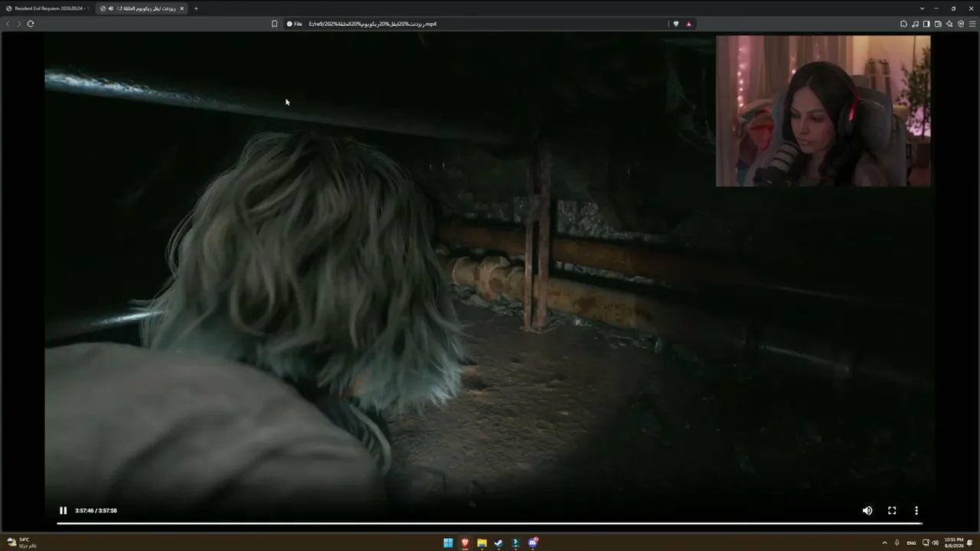This screenshot has height=551, width=980.
Task: Open Discord from the taskbar
Action: coord(533,543)
